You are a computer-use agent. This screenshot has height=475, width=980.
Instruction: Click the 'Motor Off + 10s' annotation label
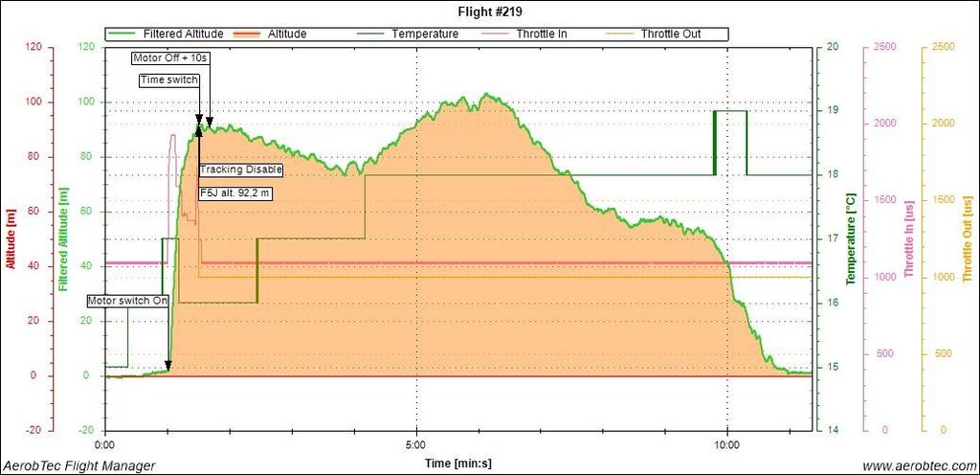point(170,58)
